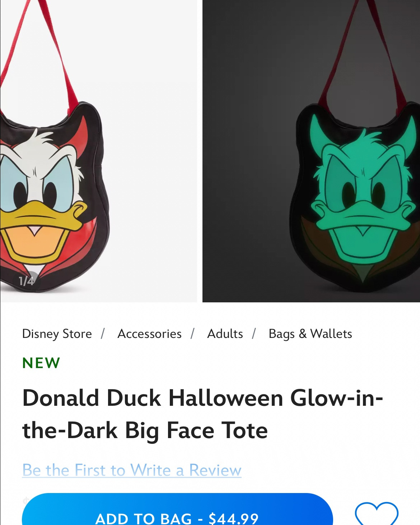
Task: Click the NEW product badge
Action: [41, 363]
